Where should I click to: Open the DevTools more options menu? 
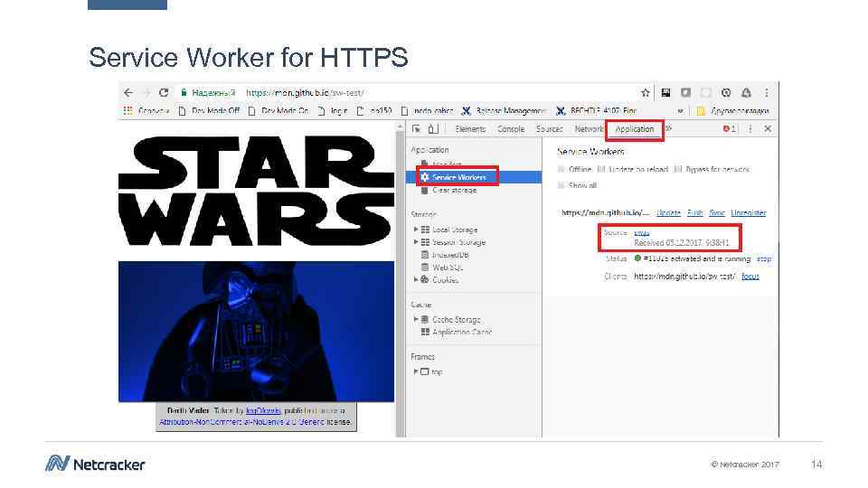point(750,129)
